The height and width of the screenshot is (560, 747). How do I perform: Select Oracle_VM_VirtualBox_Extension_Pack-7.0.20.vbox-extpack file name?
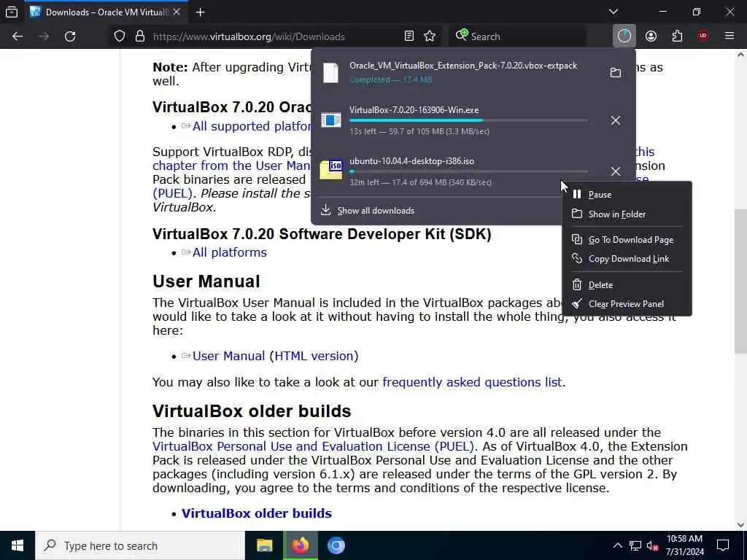pyautogui.click(x=463, y=66)
